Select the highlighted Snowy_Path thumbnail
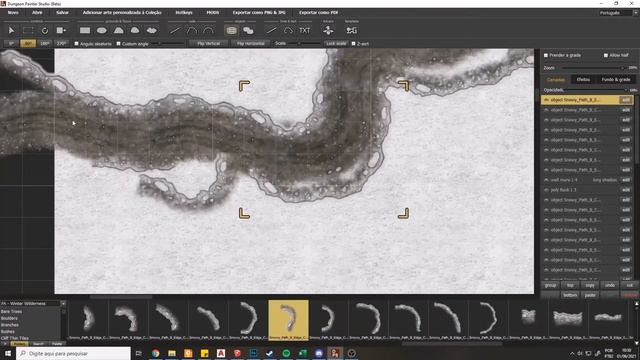Viewport: 640px width, 360px height. pyautogui.click(x=288, y=320)
